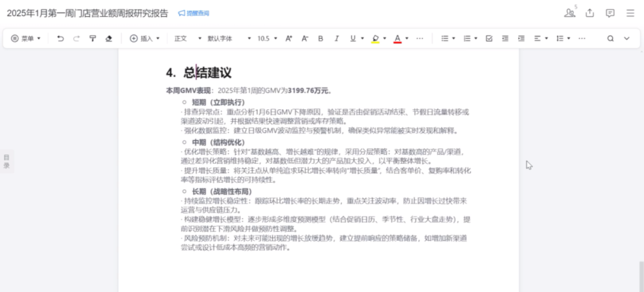Click the bullet 短期（立即执行）

(x=218, y=102)
